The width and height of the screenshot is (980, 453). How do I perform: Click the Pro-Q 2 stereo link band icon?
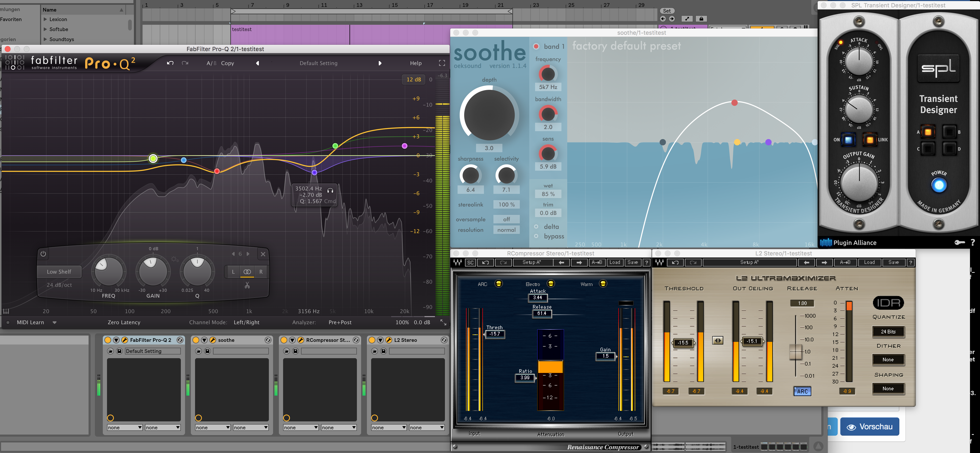[247, 272]
